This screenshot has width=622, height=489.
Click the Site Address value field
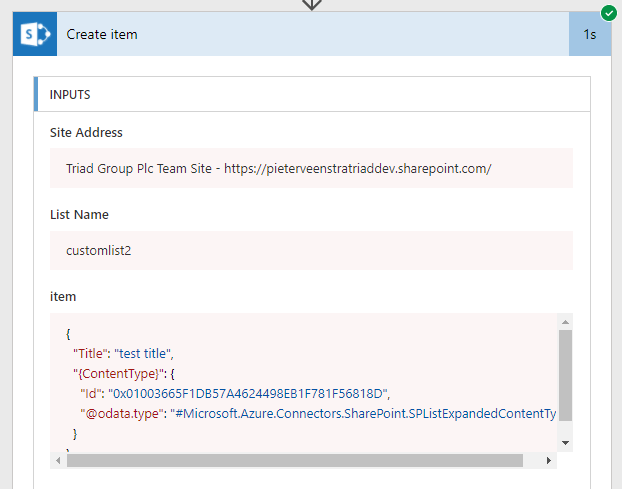pos(311,168)
